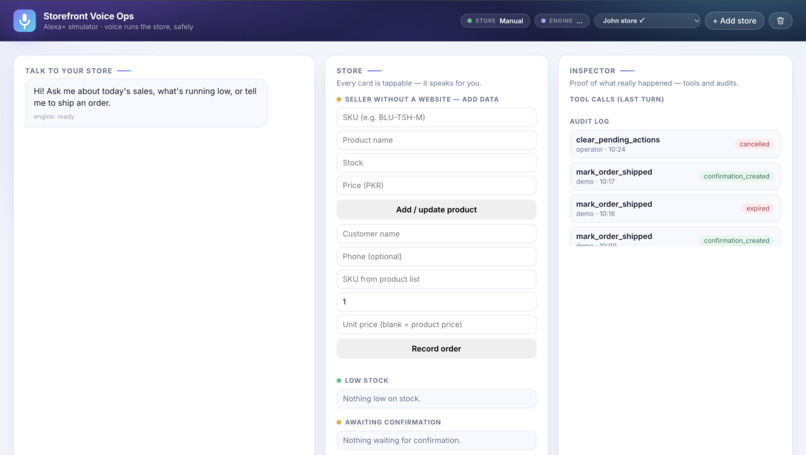Click the expired status badge
The image size is (806, 455).
[x=758, y=208]
